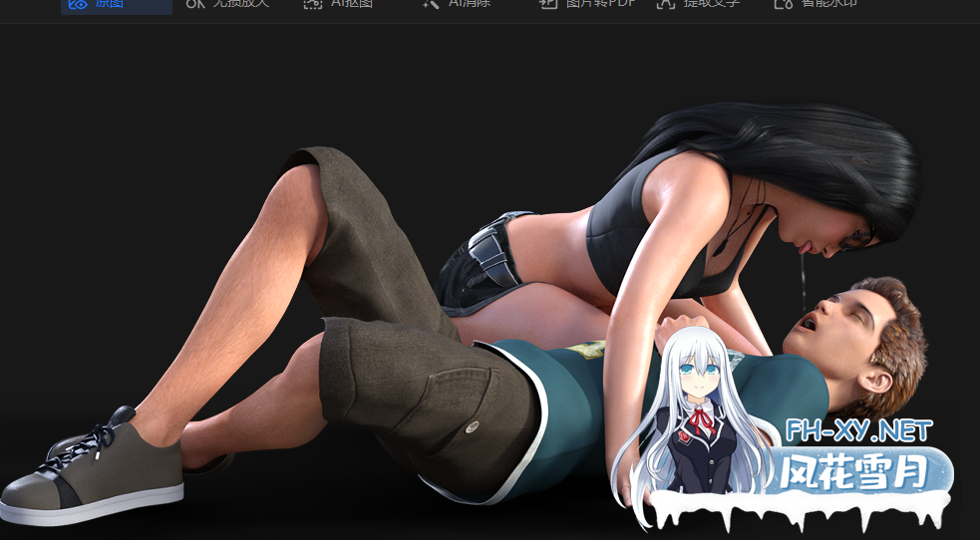Viewport: 980px width, 540px height.
Task: Click the AI消除 eraser icon
Action: 431,4
